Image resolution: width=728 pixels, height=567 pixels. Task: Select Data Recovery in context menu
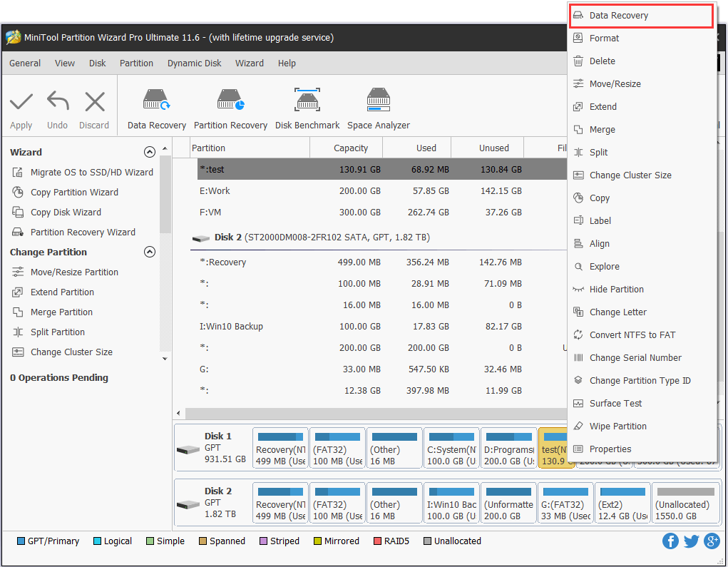click(x=641, y=16)
